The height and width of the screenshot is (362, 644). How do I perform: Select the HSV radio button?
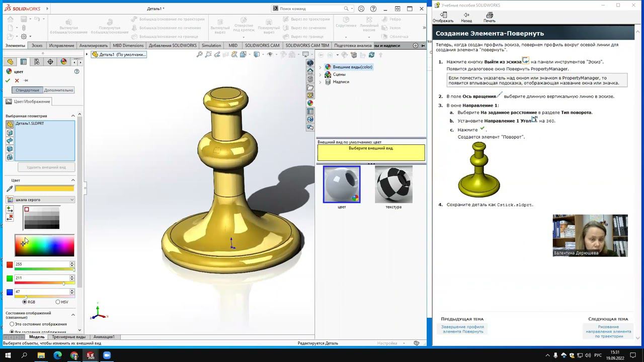(58, 302)
